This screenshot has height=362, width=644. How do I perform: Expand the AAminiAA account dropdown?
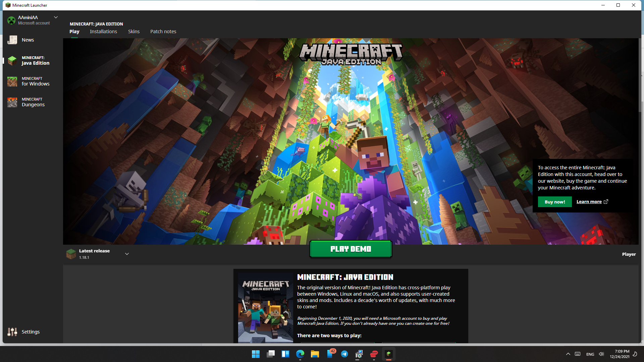click(x=56, y=17)
